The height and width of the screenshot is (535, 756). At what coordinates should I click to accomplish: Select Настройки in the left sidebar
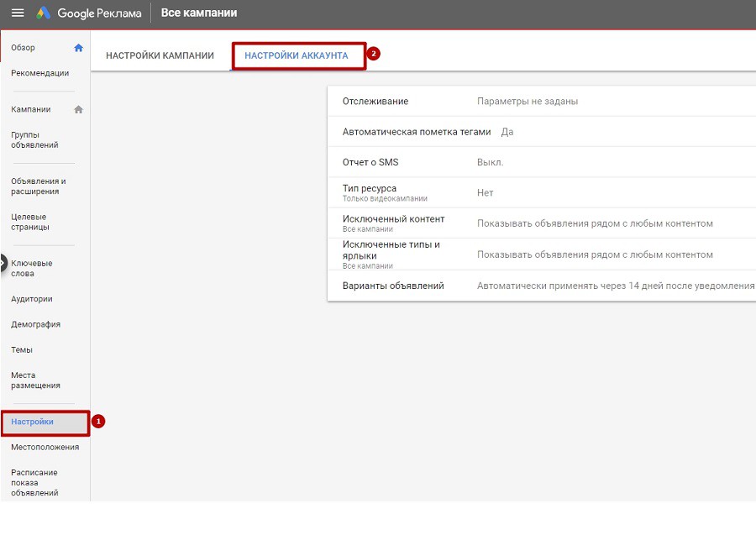tap(33, 422)
